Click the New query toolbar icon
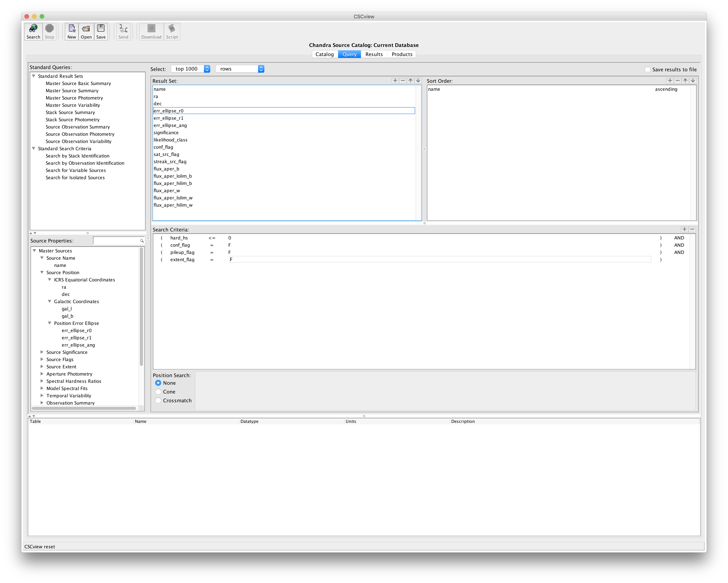 [72, 29]
